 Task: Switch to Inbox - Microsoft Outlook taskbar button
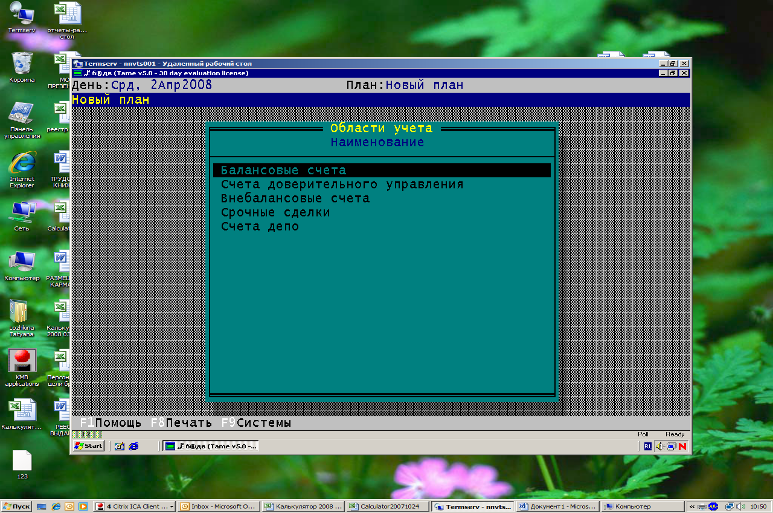tap(219, 506)
